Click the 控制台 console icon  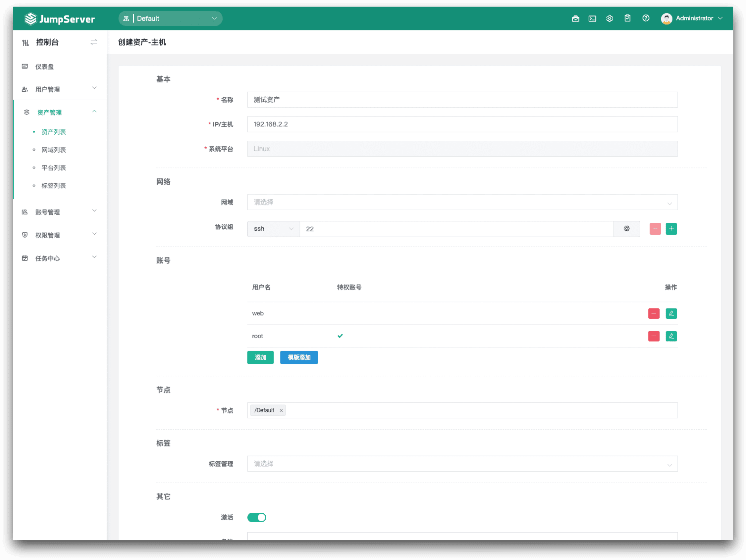click(26, 42)
